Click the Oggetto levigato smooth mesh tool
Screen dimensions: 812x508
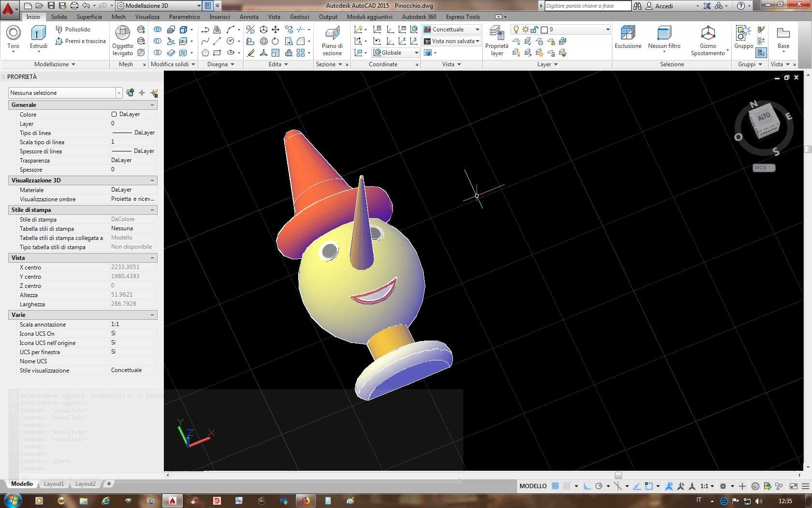(123, 41)
